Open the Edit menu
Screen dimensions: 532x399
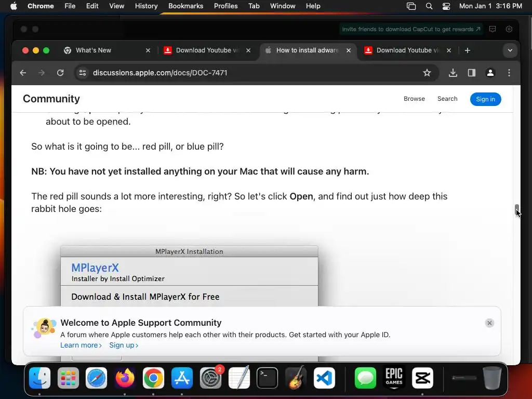coord(92,6)
